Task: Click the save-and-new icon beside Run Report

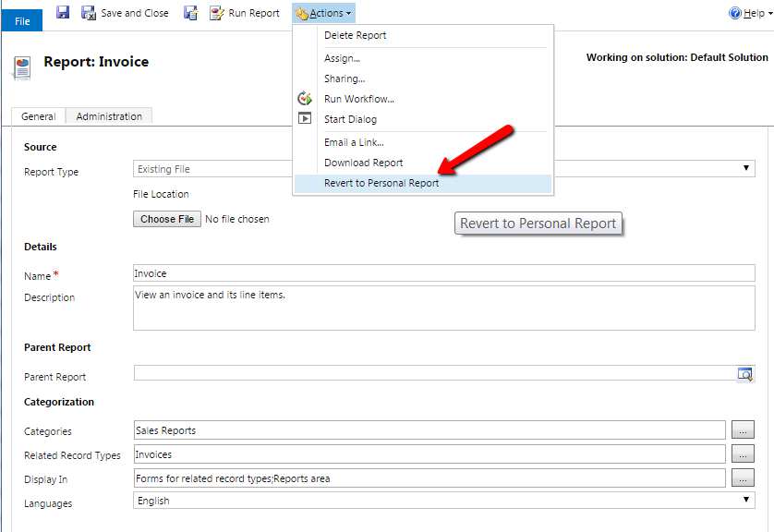Action: pyautogui.click(x=190, y=13)
